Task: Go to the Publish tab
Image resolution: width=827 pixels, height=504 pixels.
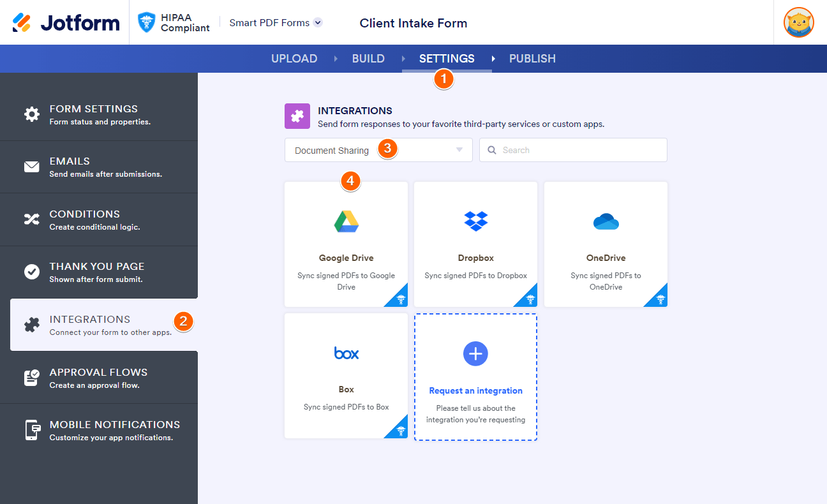Action: pos(532,59)
